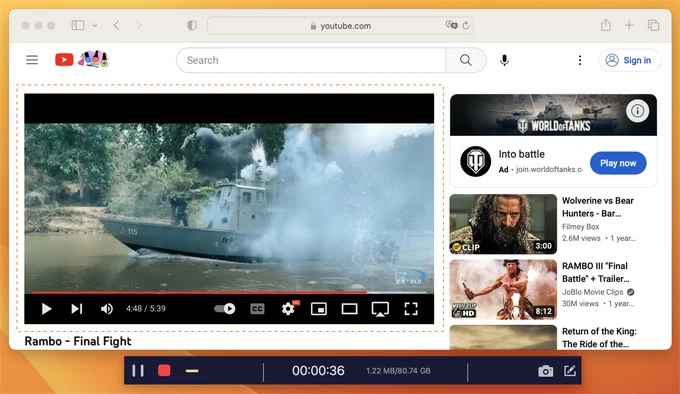Open the YouTube hamburger guide menu

tap(32, 60)
